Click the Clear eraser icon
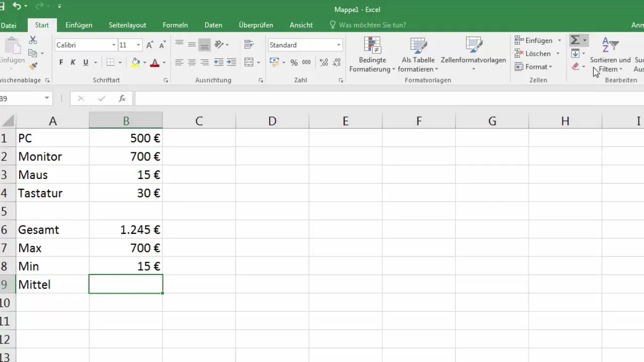The width and height of the screenshot is (644, 362). tap(576, 66)
